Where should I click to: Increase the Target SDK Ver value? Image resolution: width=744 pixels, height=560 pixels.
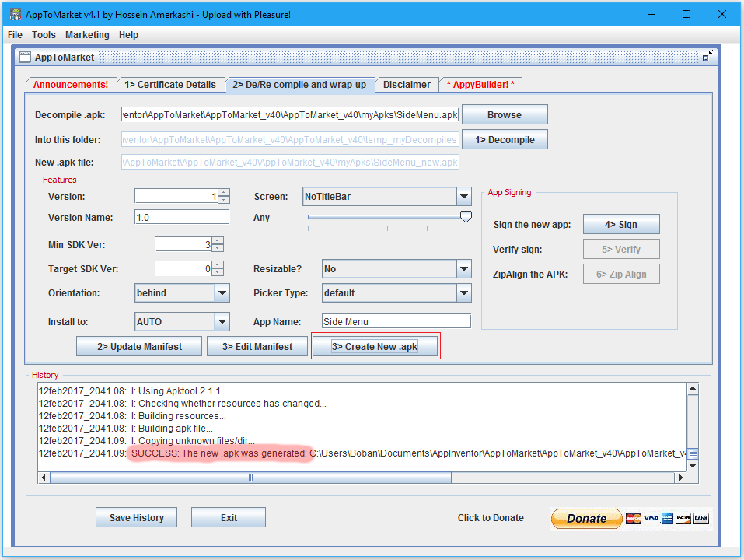click(218, 264)
